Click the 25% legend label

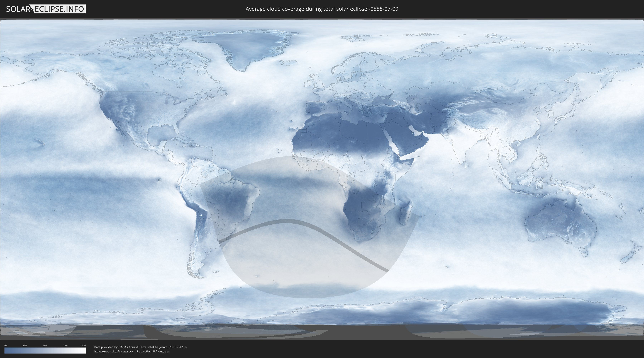tap(25, 345)
